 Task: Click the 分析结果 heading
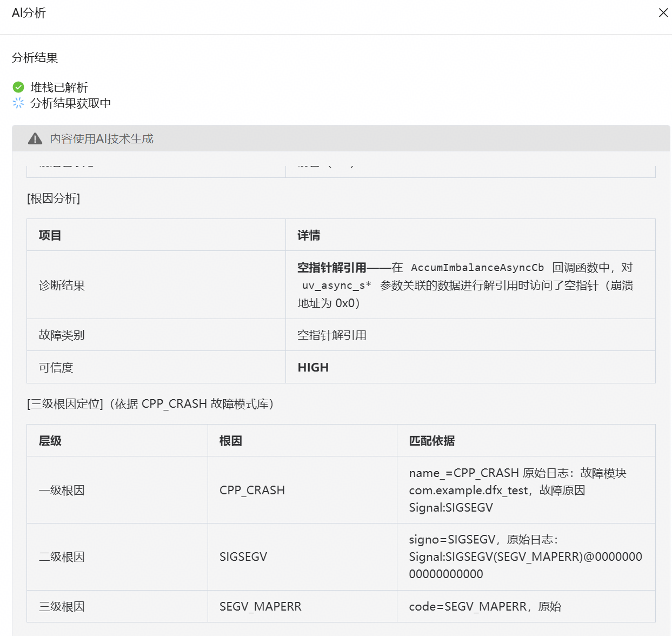click(35, 58)
